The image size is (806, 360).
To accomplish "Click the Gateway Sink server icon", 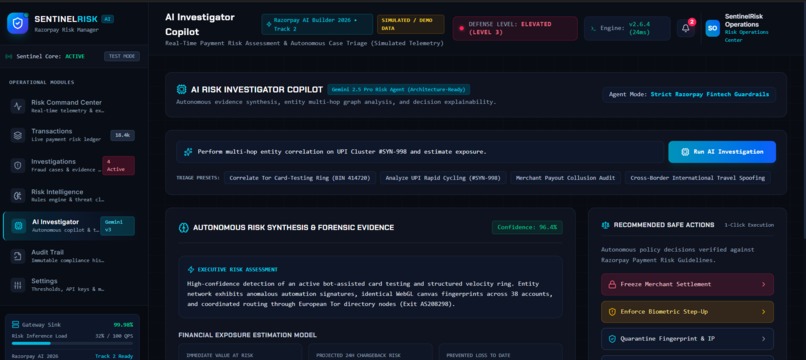I will pos(15,325).
